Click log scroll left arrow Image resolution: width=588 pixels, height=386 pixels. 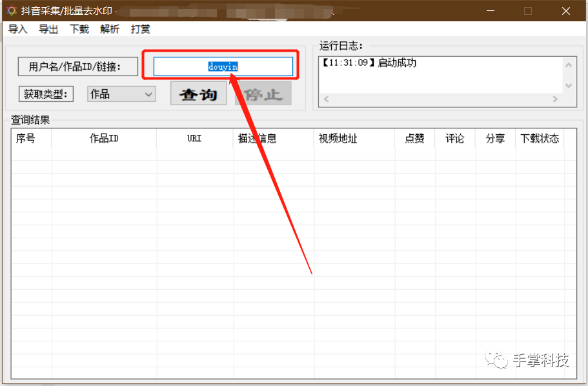pyautogui.click(x=326, y=99)
